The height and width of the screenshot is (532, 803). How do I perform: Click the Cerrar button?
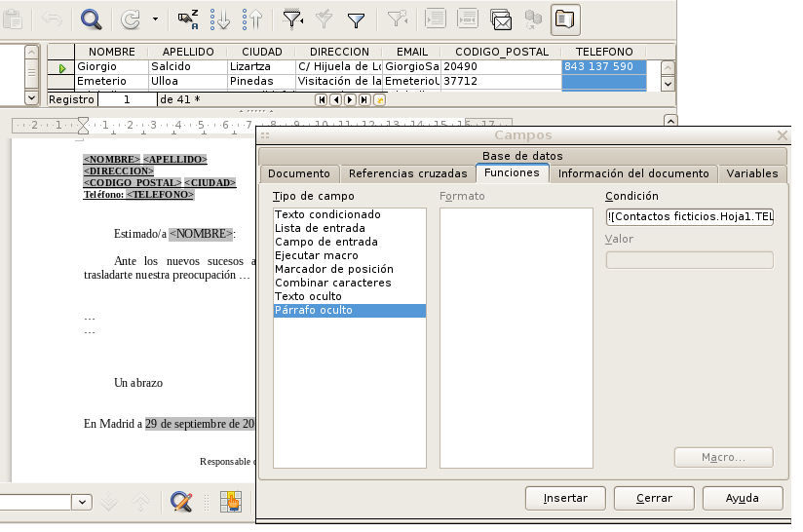tap(654, 498)
